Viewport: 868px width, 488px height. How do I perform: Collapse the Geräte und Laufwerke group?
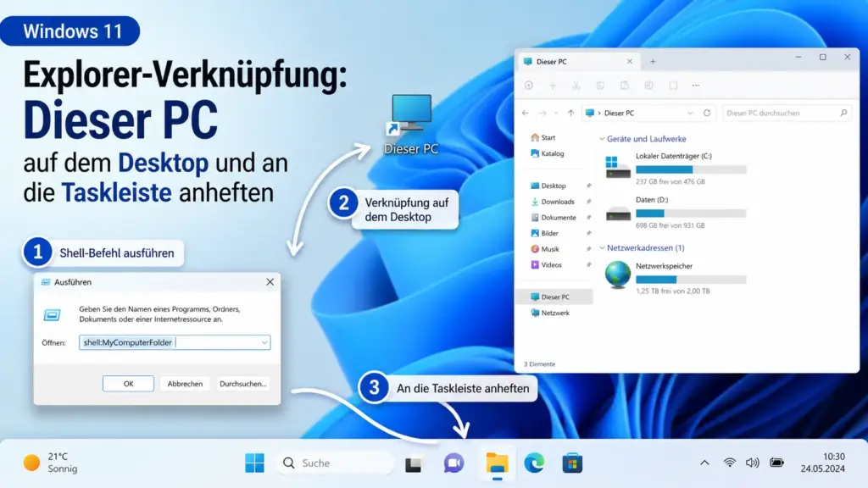point(602,139)
